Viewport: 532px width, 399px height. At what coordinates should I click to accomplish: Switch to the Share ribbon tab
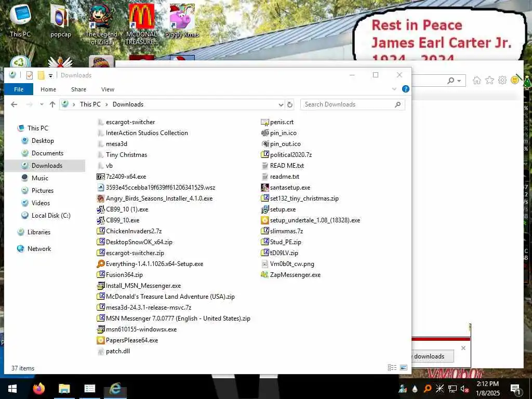(x=78, y=89)
